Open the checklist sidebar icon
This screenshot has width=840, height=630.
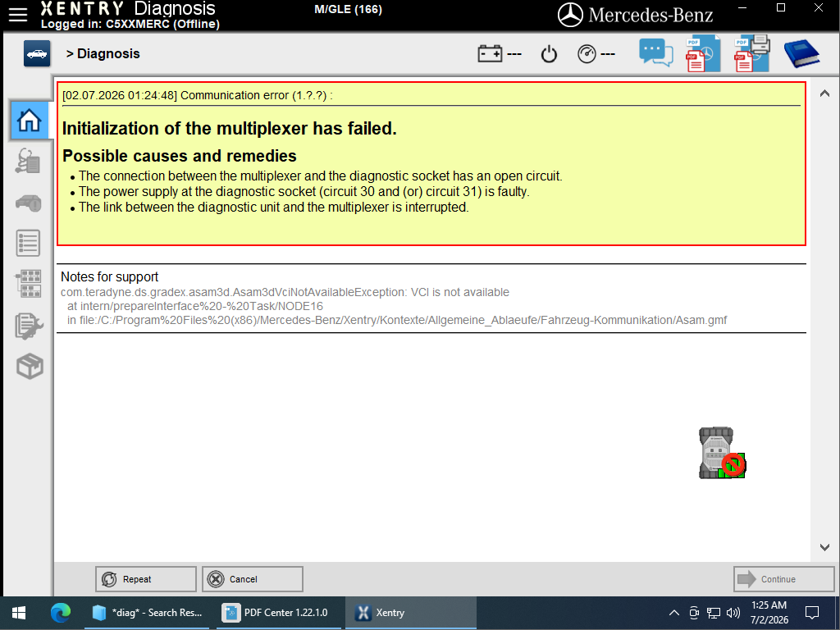click(x=29, y=243)
